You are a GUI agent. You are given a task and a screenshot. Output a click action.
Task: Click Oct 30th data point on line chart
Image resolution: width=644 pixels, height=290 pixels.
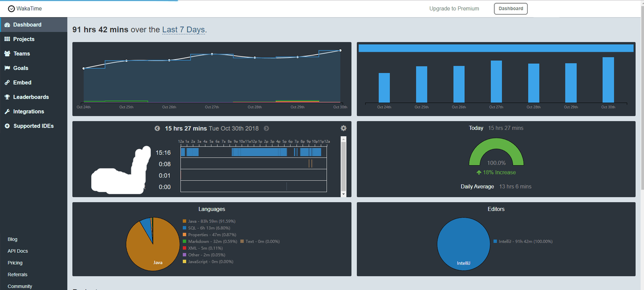pyautogui.click(x=340, y=50)
